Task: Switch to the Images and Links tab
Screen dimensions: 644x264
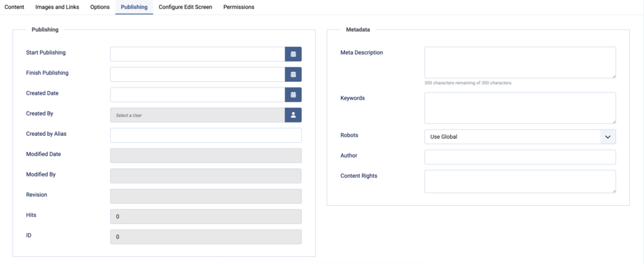Action: click(x=57, y=7)
